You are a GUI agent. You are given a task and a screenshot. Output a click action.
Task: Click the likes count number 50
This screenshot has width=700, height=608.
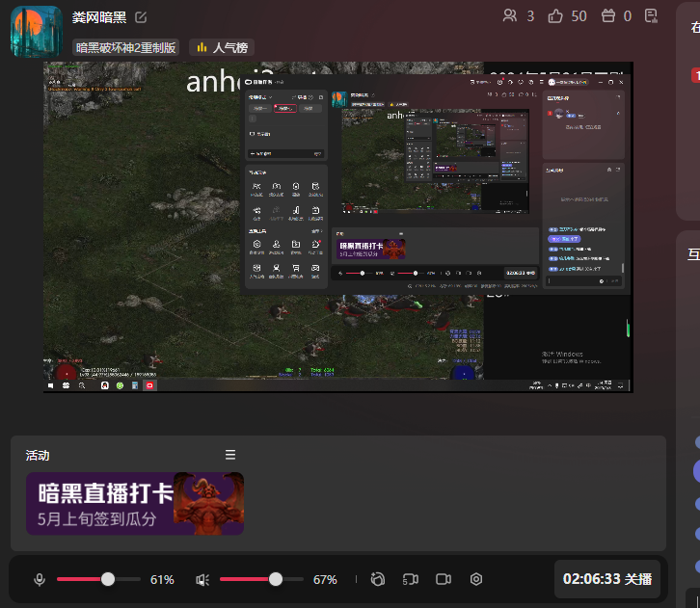[x=579, y=16]
